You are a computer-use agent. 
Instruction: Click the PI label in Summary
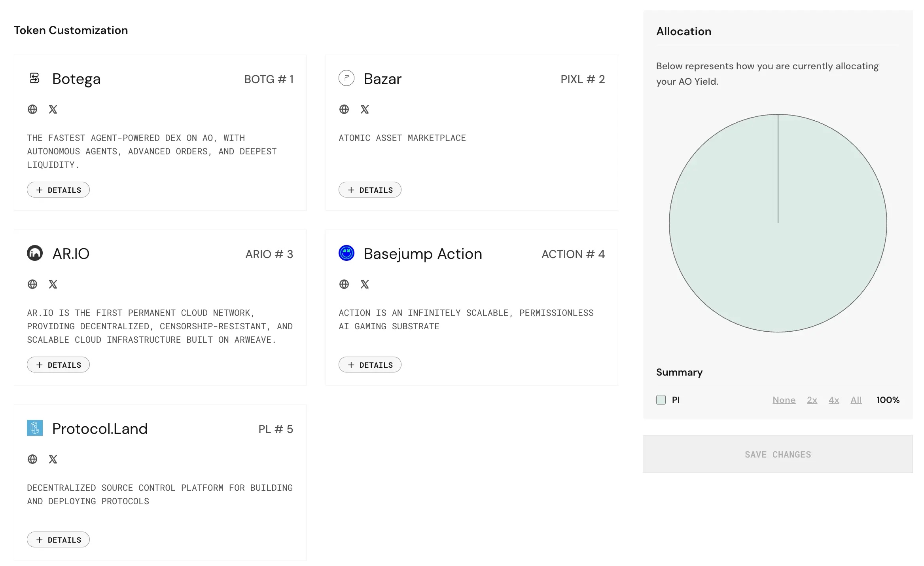676,400
